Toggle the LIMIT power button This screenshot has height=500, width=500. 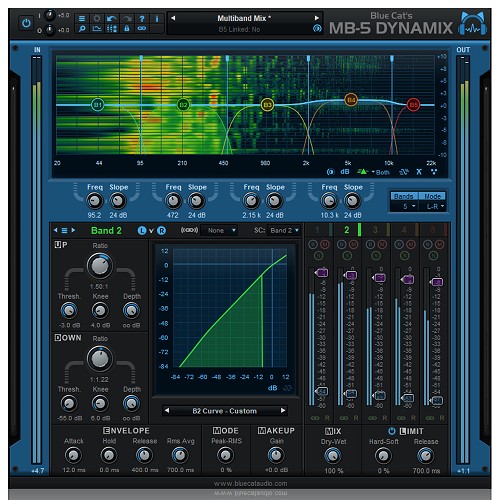(392, 431)
